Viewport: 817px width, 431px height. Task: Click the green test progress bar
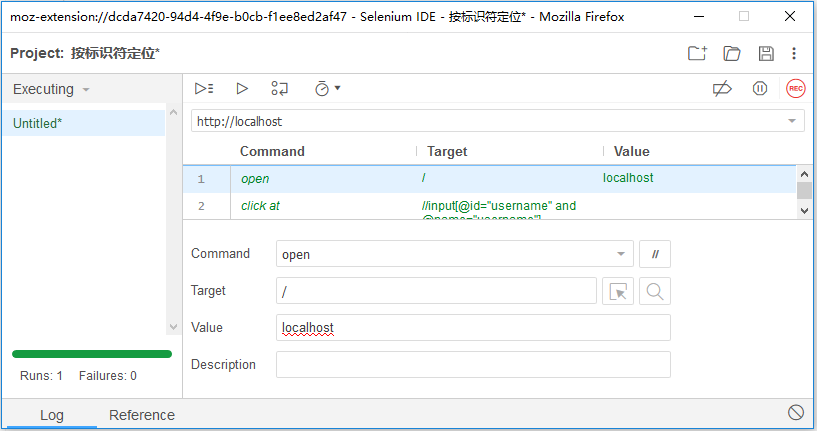point(92,354)
